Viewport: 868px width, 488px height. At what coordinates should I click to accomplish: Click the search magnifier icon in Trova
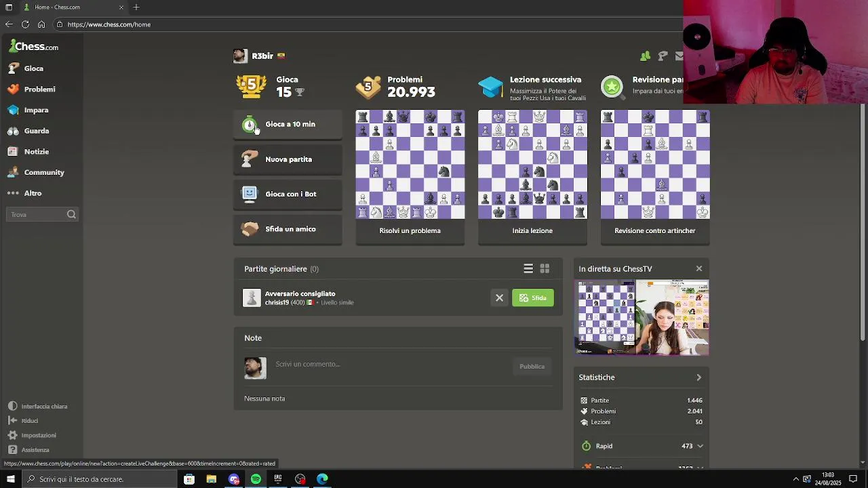(71, 214)
